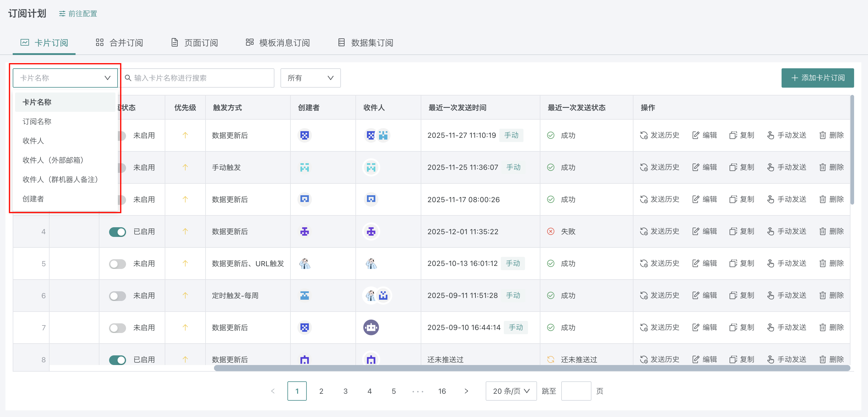Switch to the 合并订阅 tab

(120, 43)
